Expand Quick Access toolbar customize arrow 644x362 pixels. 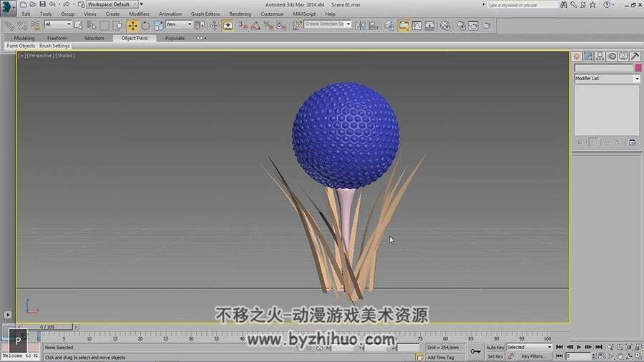142,4
